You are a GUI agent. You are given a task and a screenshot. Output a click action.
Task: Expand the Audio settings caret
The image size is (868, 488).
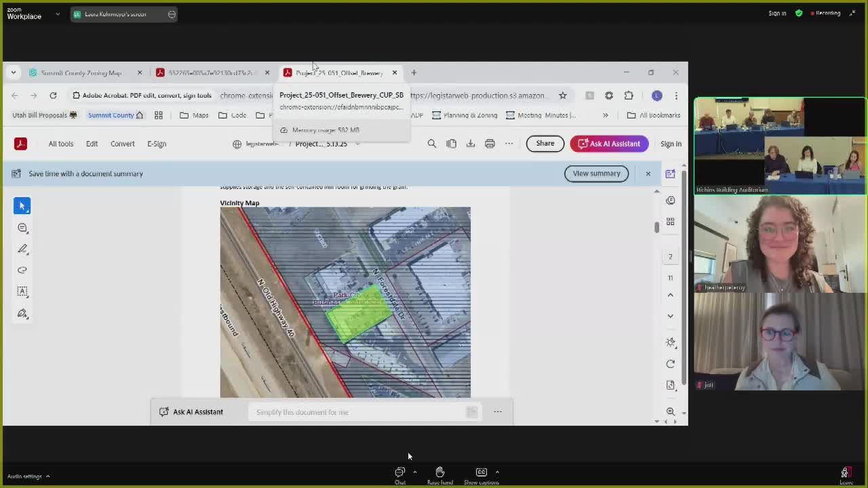tap(47, 476)
